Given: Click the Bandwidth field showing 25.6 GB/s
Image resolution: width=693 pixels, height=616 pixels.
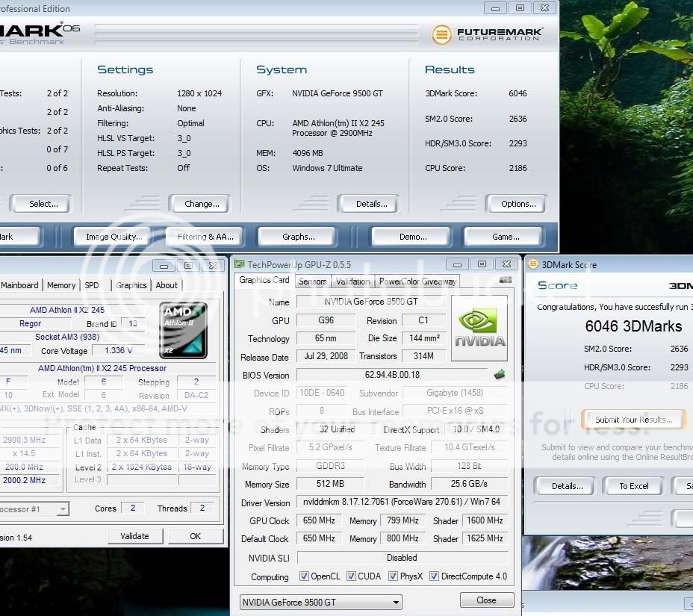Looking at the screenshot, I should point(470,483).
